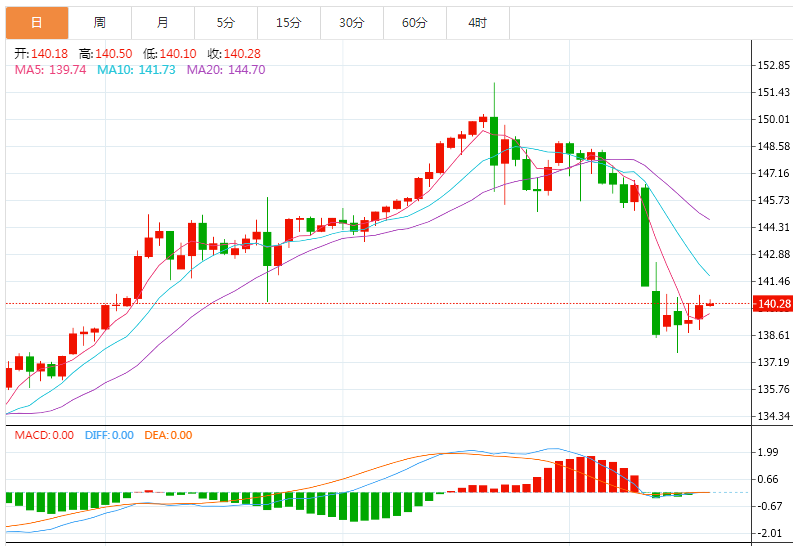This screenshot has height=546, width=793.
Task: Click the MA20: 144.70 indicator label
Action: click(226, 70)
